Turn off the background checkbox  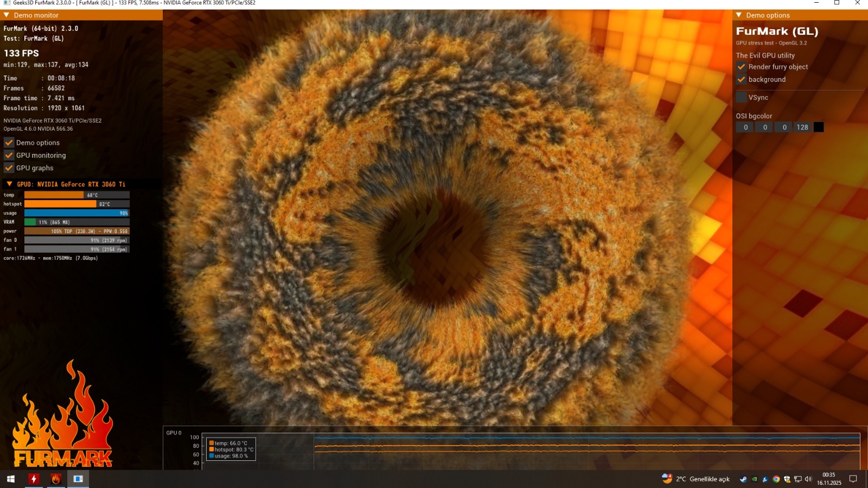(x=741, y=79)
